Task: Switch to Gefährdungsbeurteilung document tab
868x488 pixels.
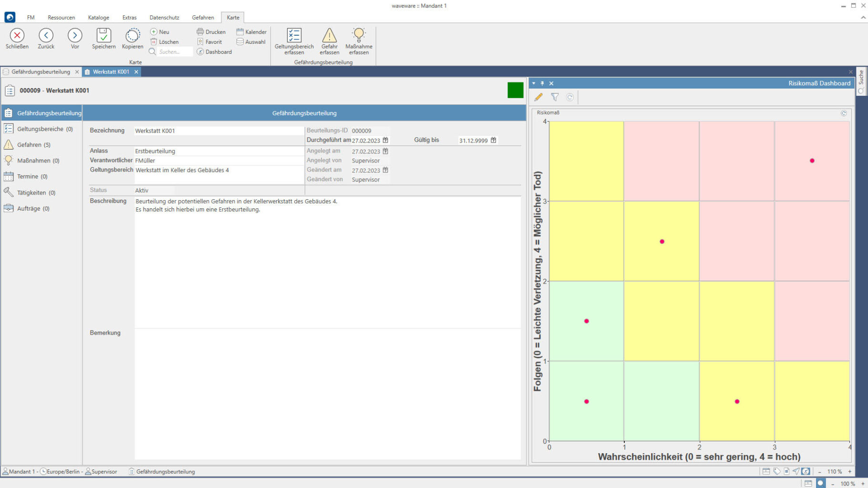Action: point(41,72)
